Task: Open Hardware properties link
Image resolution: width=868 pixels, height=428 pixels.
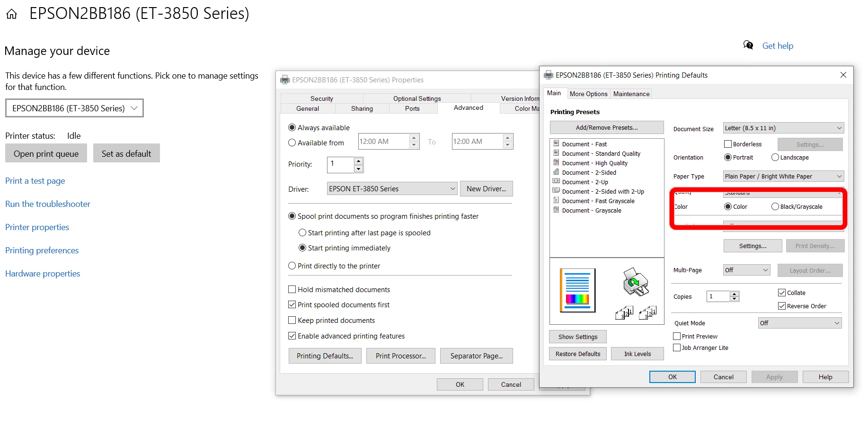Action: pos(43,273)
